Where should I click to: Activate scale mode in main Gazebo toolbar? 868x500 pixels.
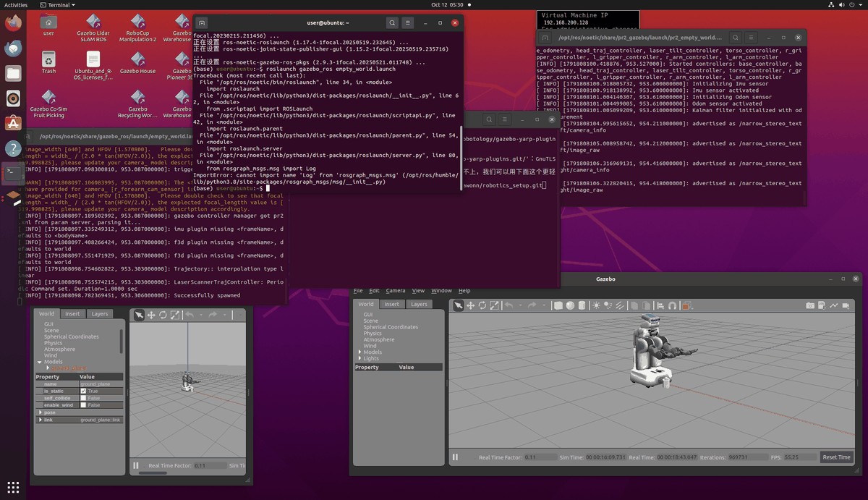495,305
